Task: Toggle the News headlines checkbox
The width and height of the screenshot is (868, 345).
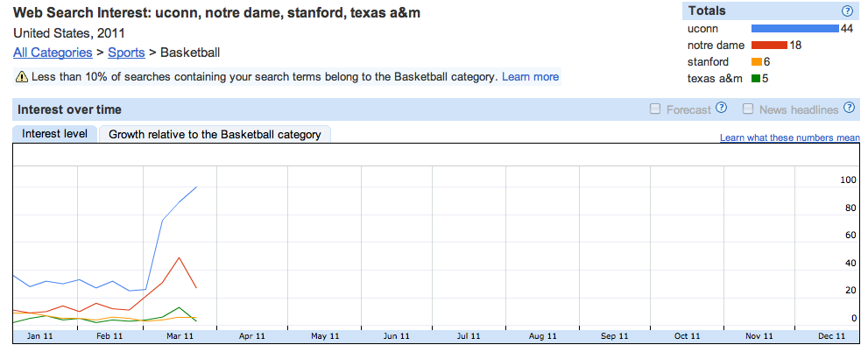Action: coord(748,109)
